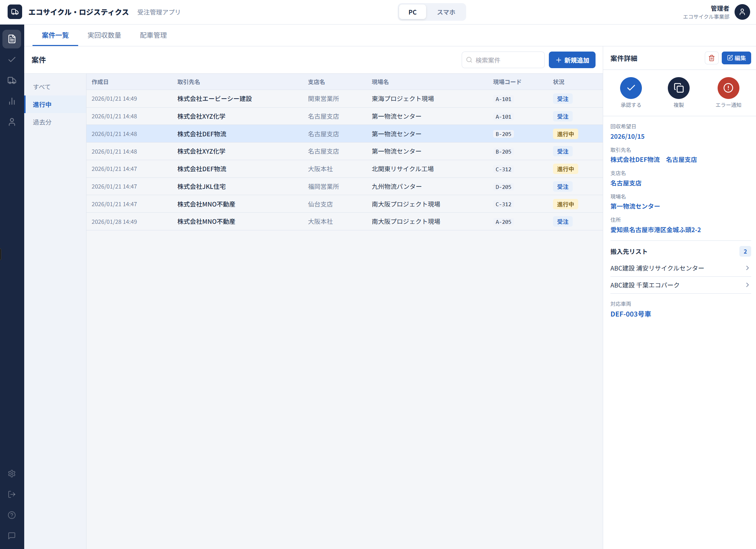Switch to PC view mode
Image resolution: width=756 pixels, height=549 pixels.
pyautogui.click(x=413, y=12)
